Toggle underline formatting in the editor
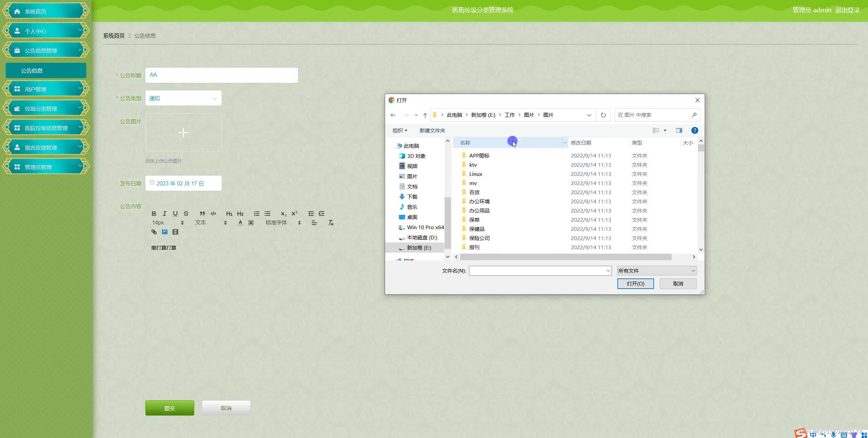The image size is (868, 438). point(175,214)
